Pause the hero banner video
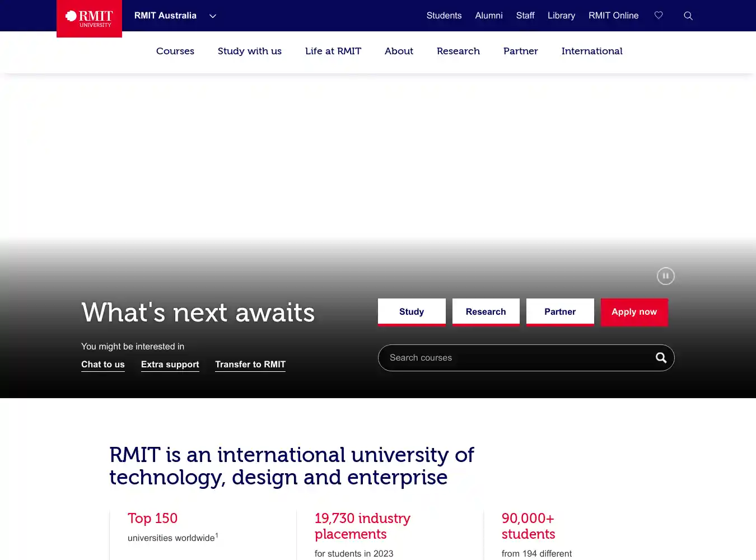The width and height of the screenshot is (756, 560). click(x=665, y=276)
